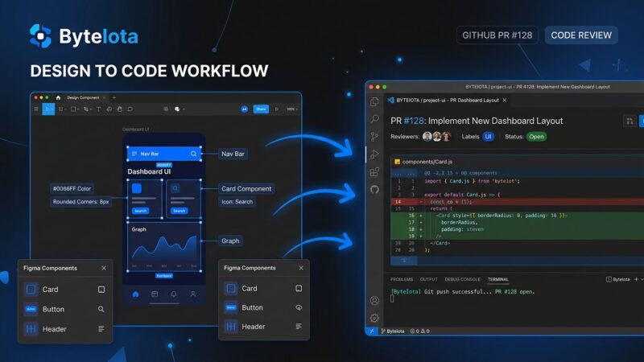
Task: Click the remote indicator in VS Code status bar
Action: [372, 331]
